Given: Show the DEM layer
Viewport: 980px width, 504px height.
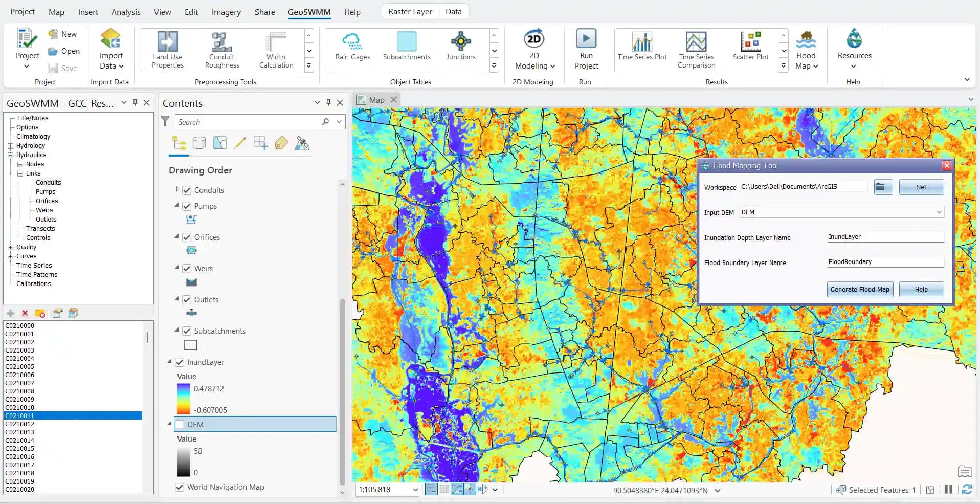Looking at the screenshot, I should pos(180,425).
